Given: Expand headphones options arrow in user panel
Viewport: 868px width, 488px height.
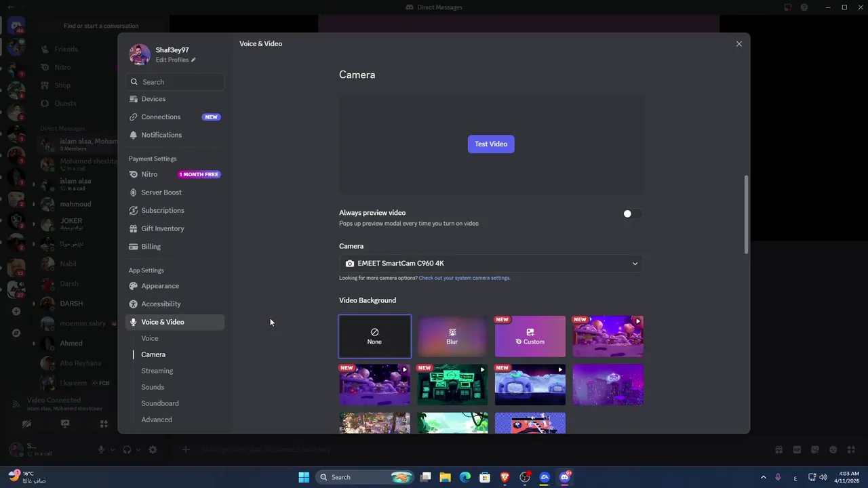Looking at the screenshot, I should click(138, 449).
